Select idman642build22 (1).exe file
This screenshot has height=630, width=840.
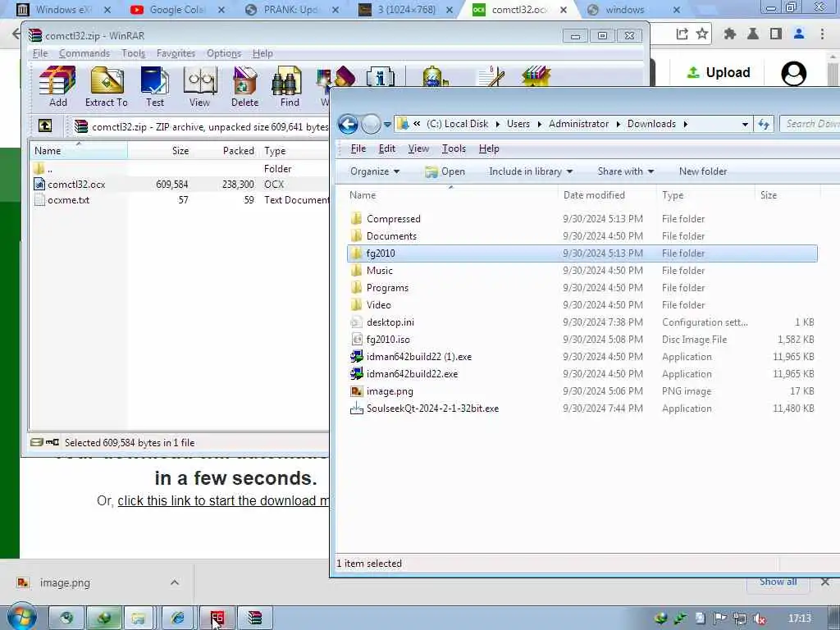coord(582,357)
